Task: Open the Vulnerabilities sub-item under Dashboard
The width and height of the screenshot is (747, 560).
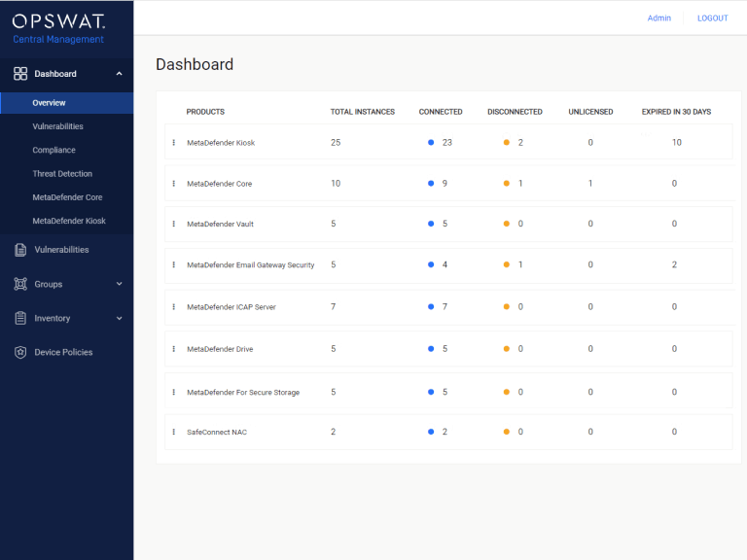Action: click(x=57, y=126)
